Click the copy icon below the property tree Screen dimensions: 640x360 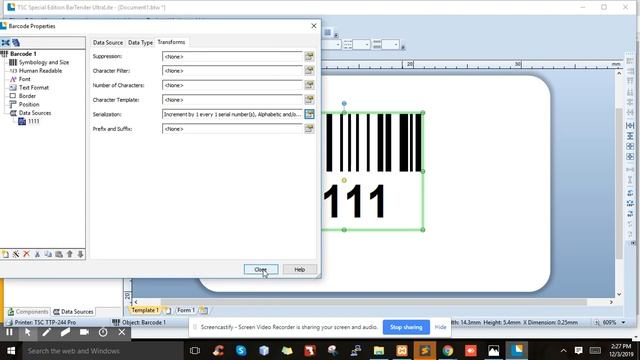(48, 254)
